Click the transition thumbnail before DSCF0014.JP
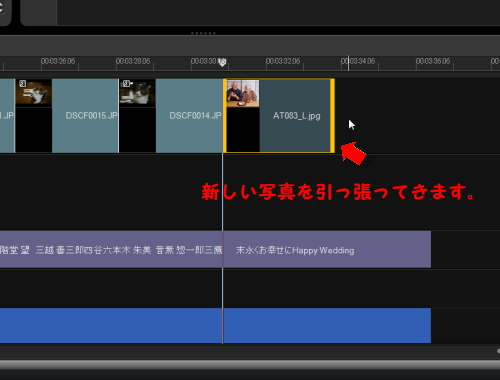Viewport: 500px width, 380px height. point(137,93)
